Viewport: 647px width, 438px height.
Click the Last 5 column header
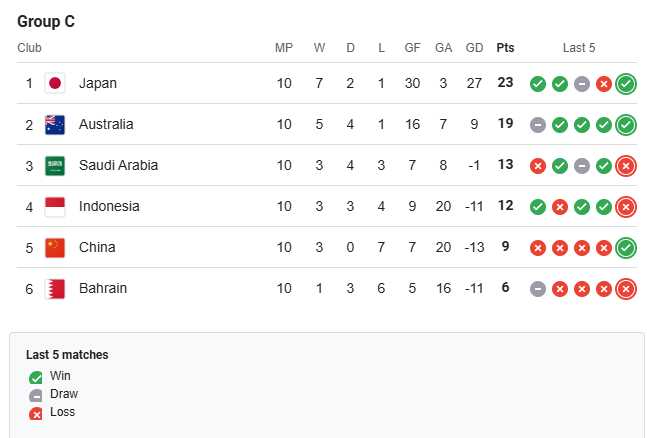tap(579, 48)
